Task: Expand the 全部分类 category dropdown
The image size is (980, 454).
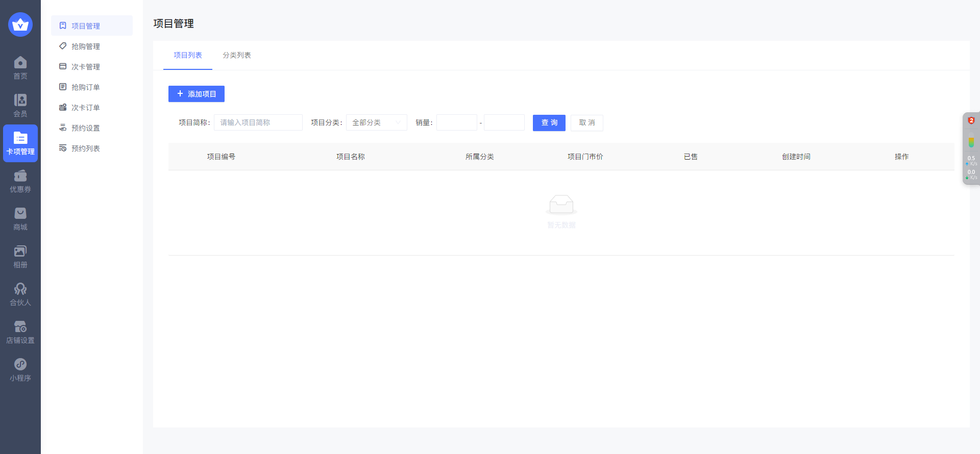Action: (376, 122)
